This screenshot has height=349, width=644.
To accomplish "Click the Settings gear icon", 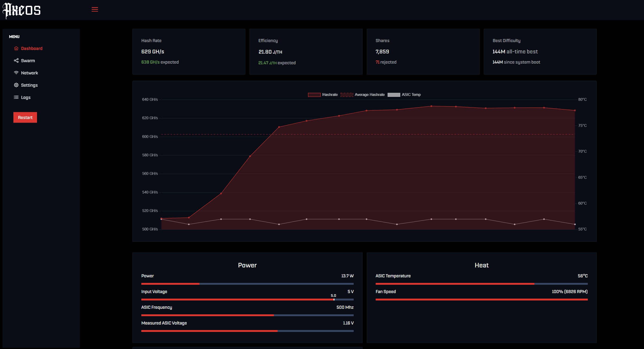I will click(x=16, y=85).
